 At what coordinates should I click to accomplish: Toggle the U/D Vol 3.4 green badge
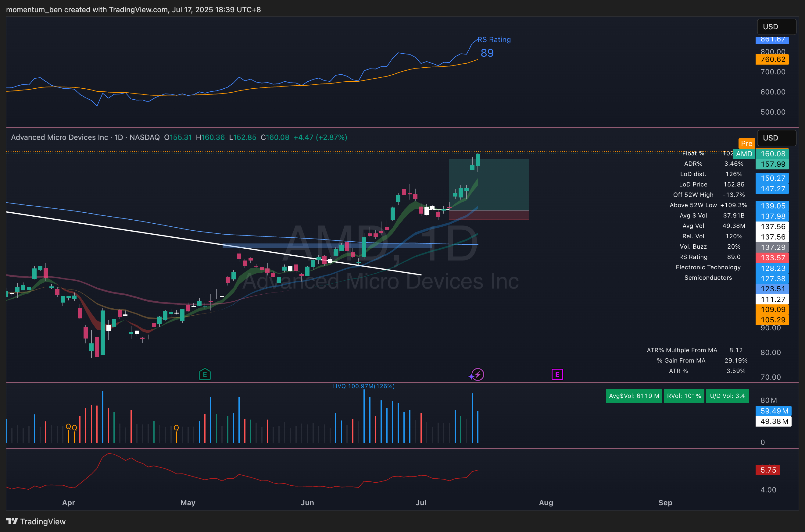[727, 396]
